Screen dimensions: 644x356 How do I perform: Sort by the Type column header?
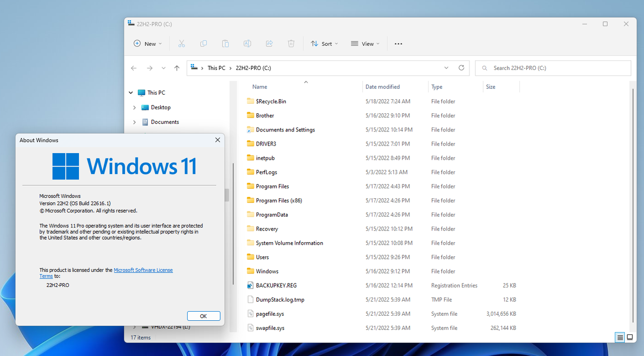pyautogui.click(x=437, y=87)
